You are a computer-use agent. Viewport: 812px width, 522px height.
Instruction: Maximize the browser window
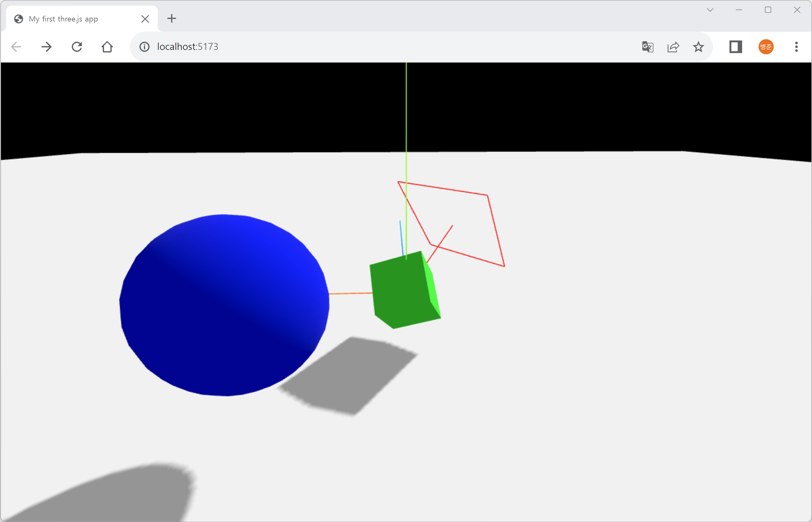pos(768,10)
